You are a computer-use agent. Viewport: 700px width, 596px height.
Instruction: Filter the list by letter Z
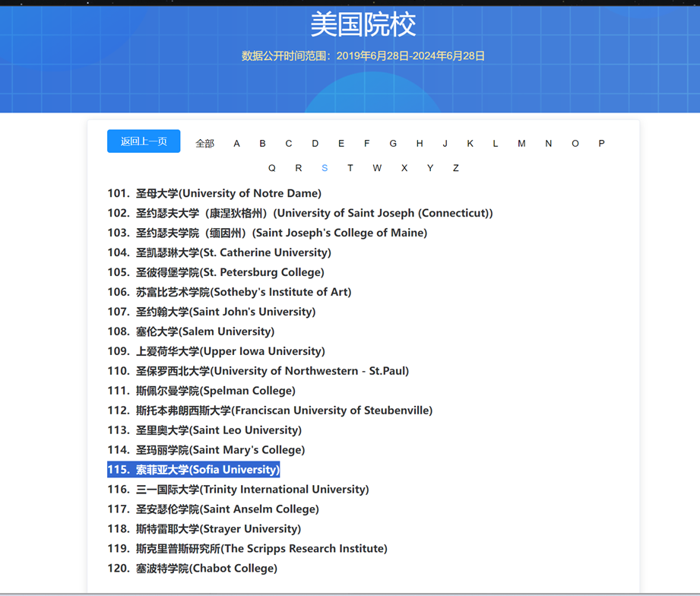tap(455, 168)
